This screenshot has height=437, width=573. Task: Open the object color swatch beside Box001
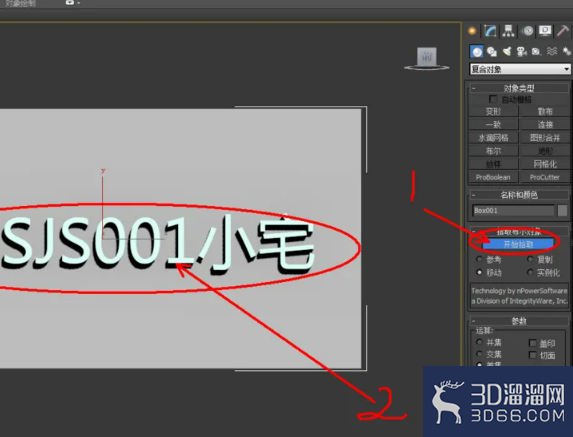coord(562,210)
